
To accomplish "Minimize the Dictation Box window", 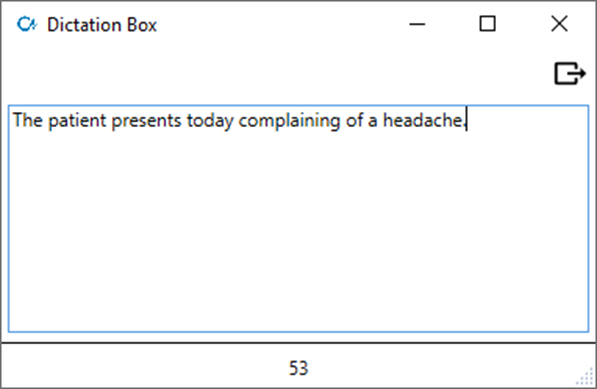I will click(417, 24).
